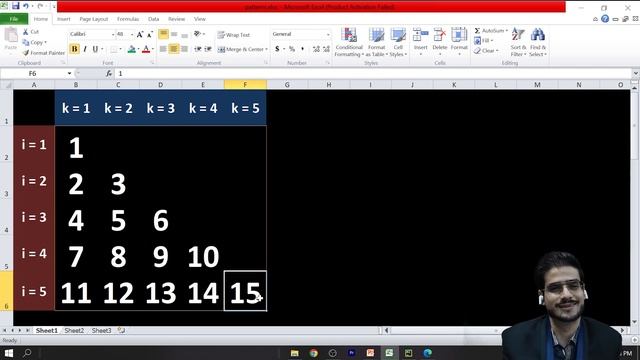The image size is (640, 360).
Task: Decrease font size with Shrink Font
Action: pyautogui.click(x=150, y=35)
